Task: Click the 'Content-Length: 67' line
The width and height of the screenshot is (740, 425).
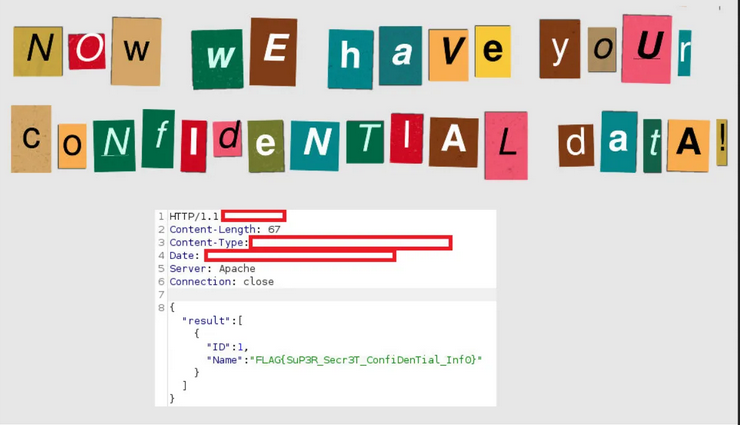Action: (225, 230)
